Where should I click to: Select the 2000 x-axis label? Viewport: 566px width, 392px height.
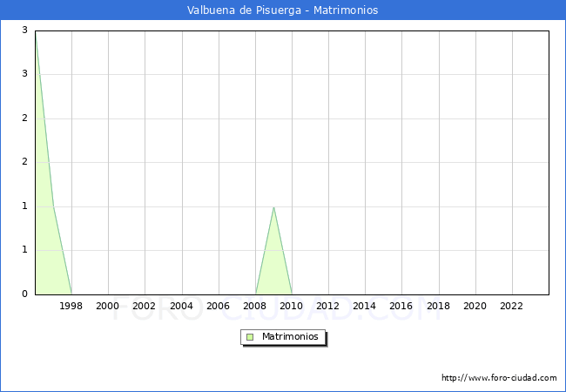[108, 306]
